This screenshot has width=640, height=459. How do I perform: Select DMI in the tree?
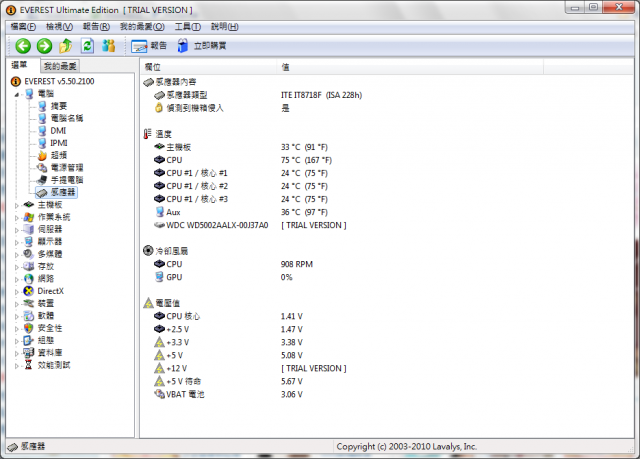coord(58,131)
